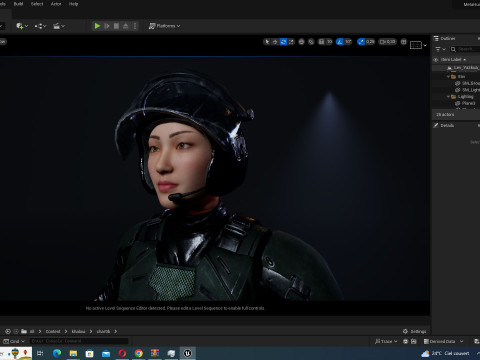Go back in Content Browser history
The height and width of the screenshot is (360, 480).
point(8,331)
